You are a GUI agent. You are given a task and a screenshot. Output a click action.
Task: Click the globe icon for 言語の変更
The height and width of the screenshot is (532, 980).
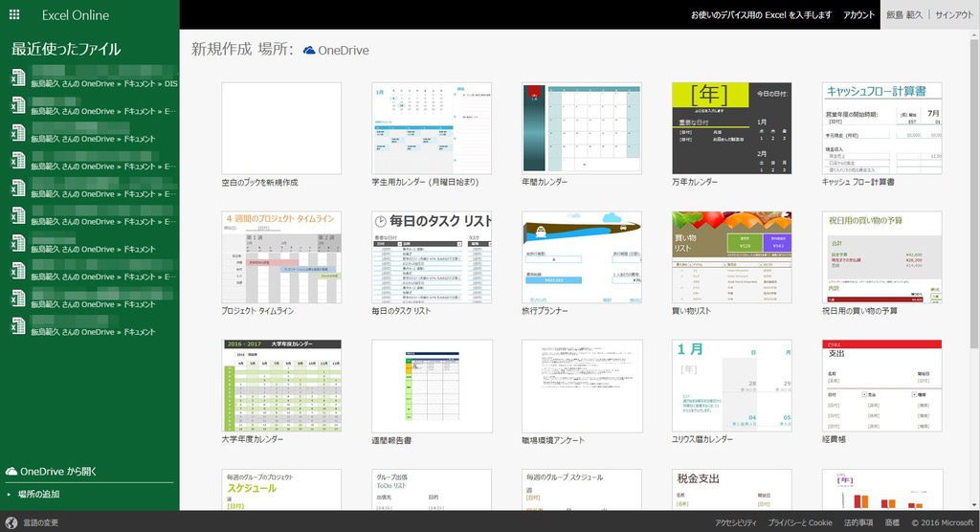[11, 522]
